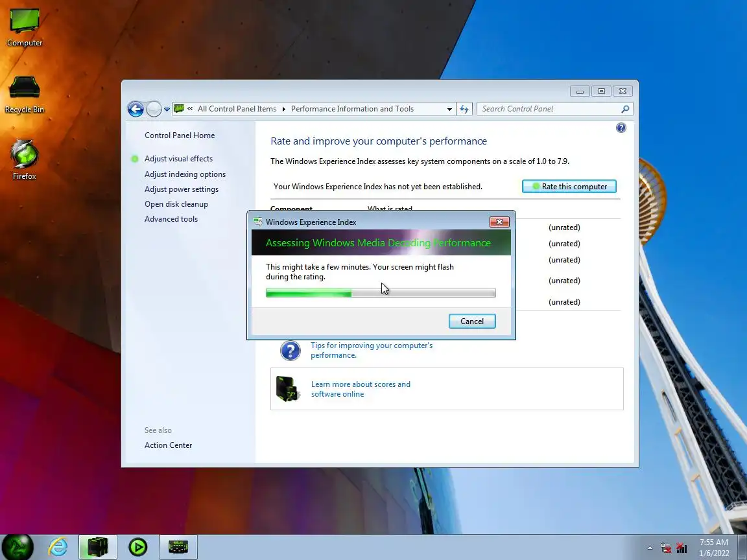The image size is (747, 560).
Task: Open Internet Explorer from the taskbar
Action: pos(58,546)
